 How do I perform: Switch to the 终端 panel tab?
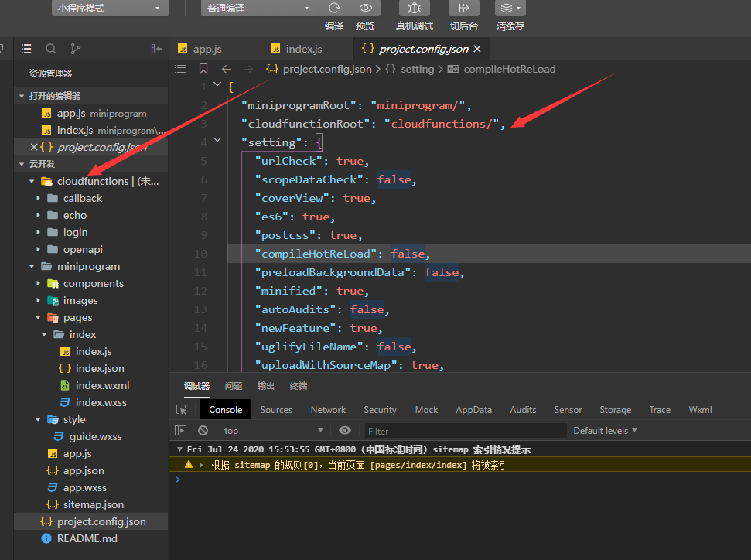[299, 386]
